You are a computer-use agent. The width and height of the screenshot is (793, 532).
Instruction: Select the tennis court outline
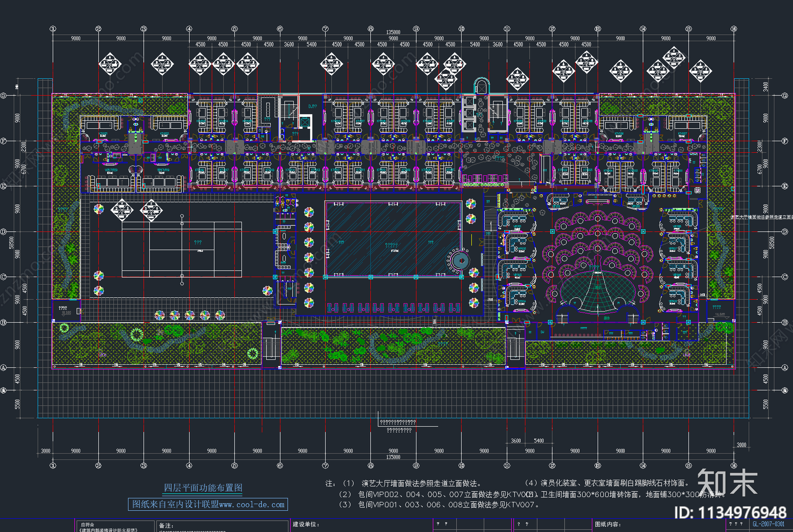click(182, 249)
